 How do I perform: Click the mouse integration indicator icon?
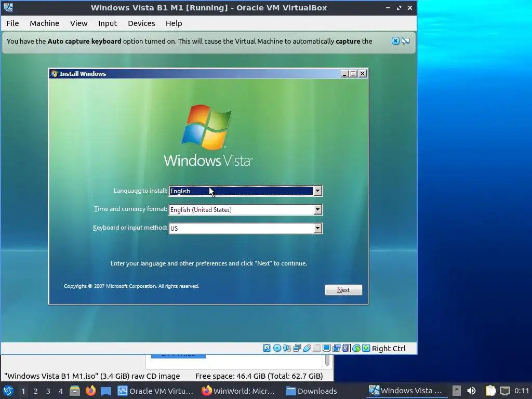point(356,348)
